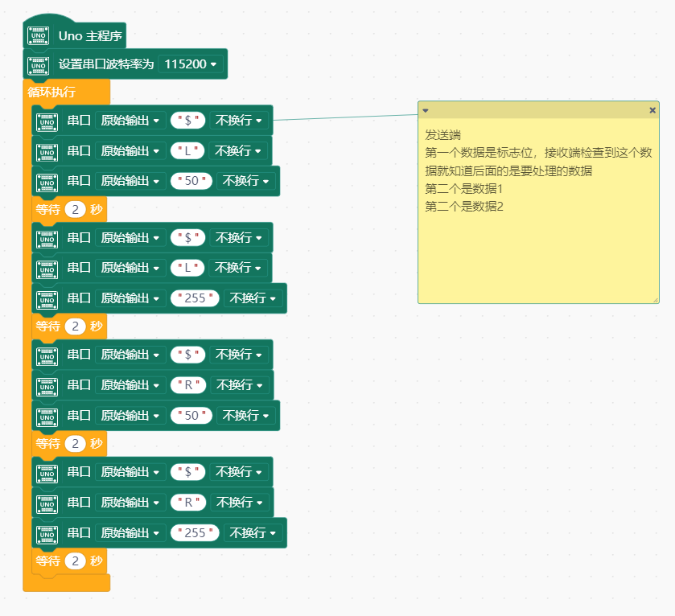Click UNO icon on first "R" serial block
The image size is (675, 616).
[x=47, y=387]
